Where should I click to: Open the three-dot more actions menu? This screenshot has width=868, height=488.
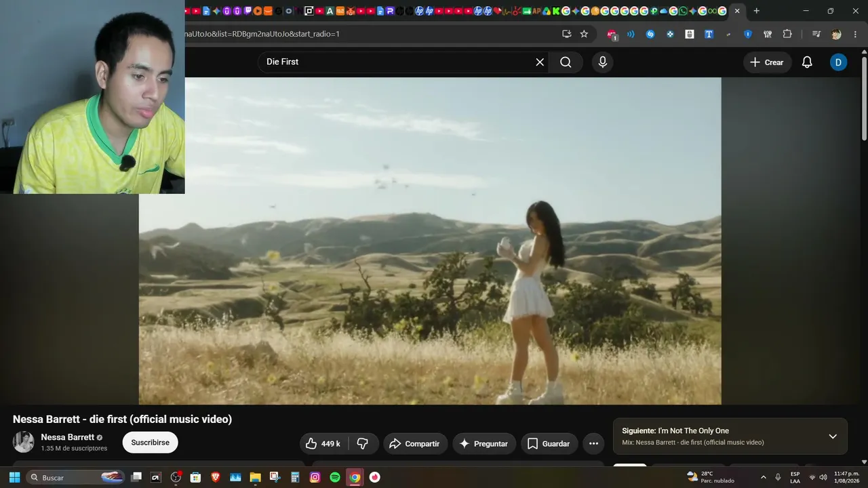pos(593,443)
